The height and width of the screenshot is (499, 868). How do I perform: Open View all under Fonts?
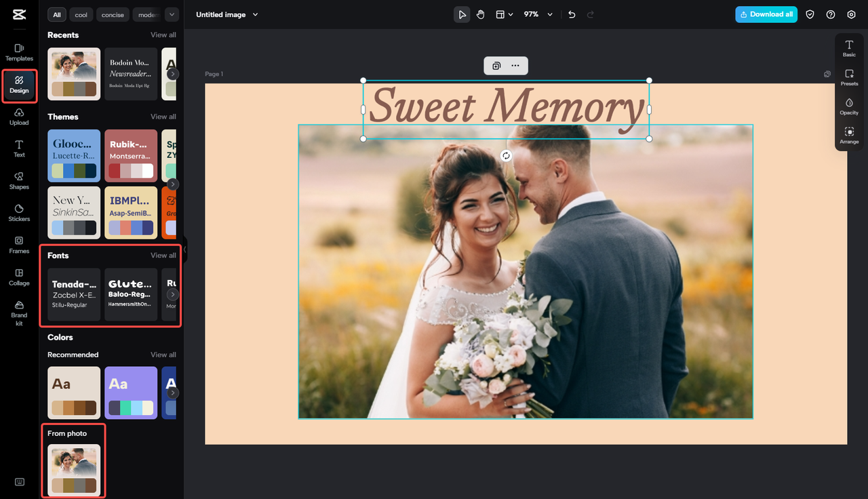click(163, 255)
